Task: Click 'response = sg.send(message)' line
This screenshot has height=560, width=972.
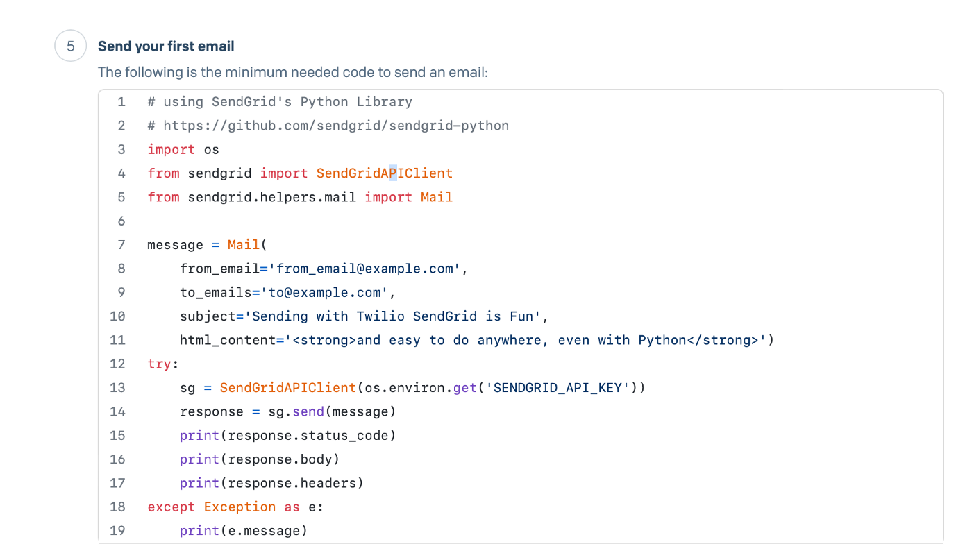Action: [287, 412]
